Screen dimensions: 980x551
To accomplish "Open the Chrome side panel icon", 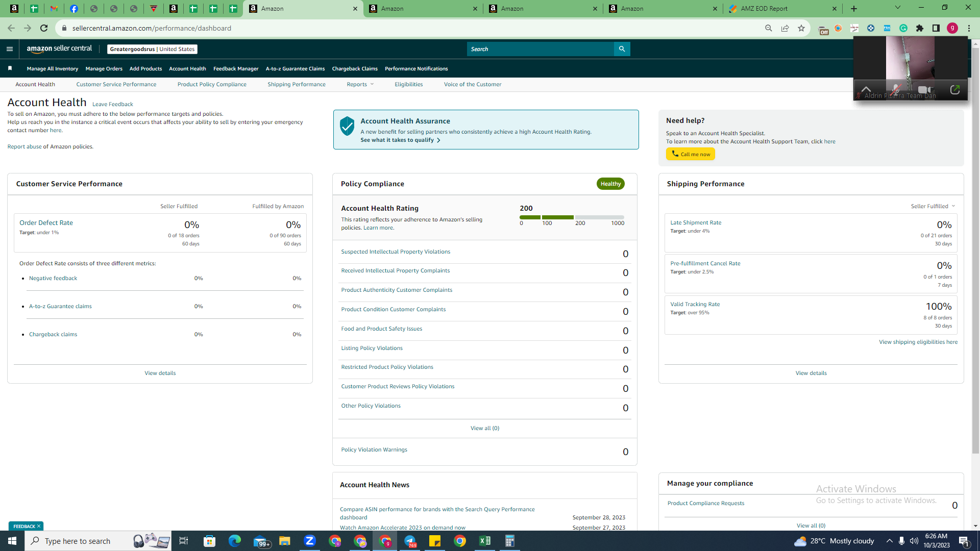I will tap(936, 28).
